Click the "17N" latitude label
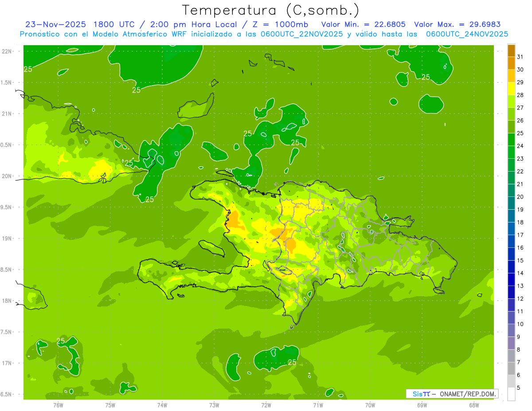Image resolution: width=532 pixels, height=411 pixels. 7,363
